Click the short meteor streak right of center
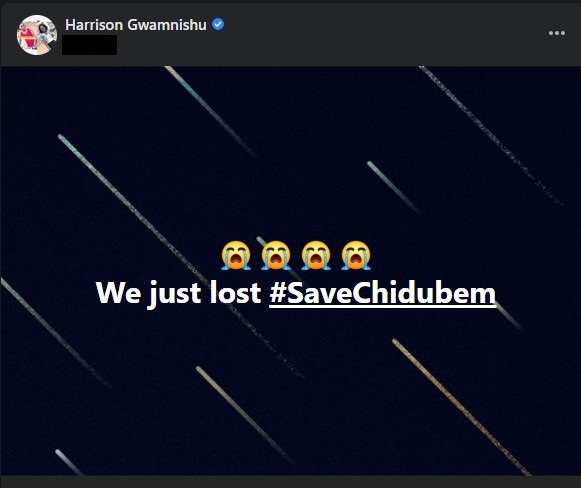The height and width of the screenshot is (488, 581). pyautogui.click(x=392, y=187)
